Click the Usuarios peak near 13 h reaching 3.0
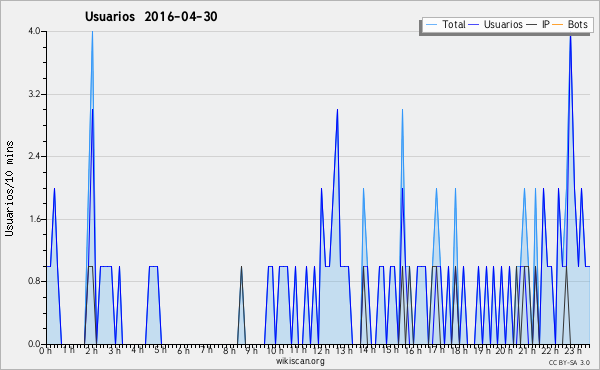The image size is (600, 370). 337,110
